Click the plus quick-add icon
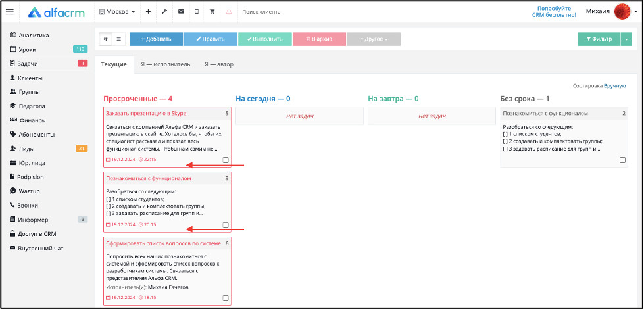 tap(148, 12)
